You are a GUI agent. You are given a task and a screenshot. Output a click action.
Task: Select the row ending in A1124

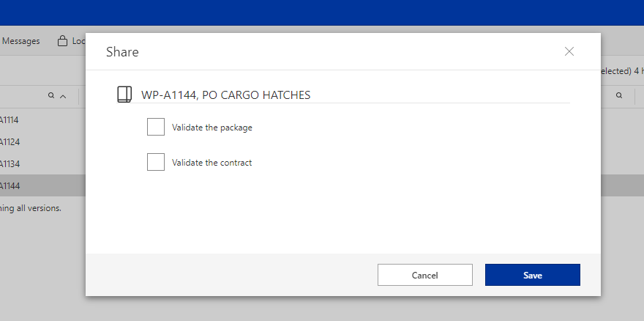pyautogui.click(x=10, y=141)
